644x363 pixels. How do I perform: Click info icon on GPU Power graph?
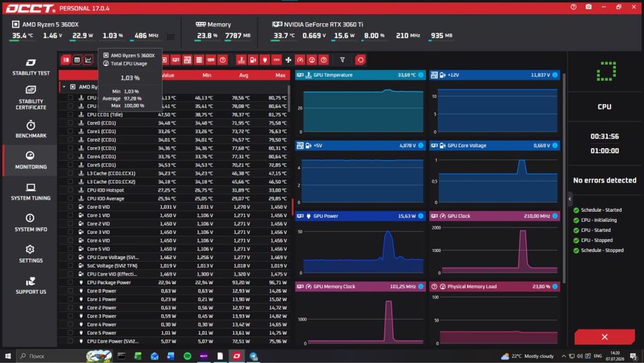[421, 216]
